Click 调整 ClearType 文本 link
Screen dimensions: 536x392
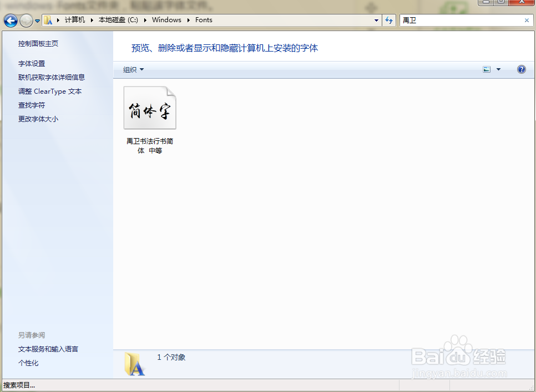pyautogui.click(x=50, y=91)
